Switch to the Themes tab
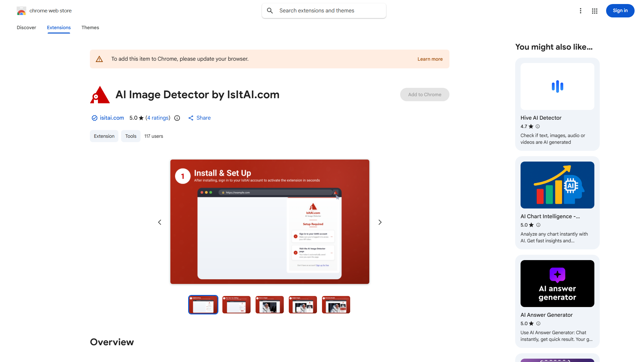The width and height of the screenshot is (644, 362). pos(90,27)
